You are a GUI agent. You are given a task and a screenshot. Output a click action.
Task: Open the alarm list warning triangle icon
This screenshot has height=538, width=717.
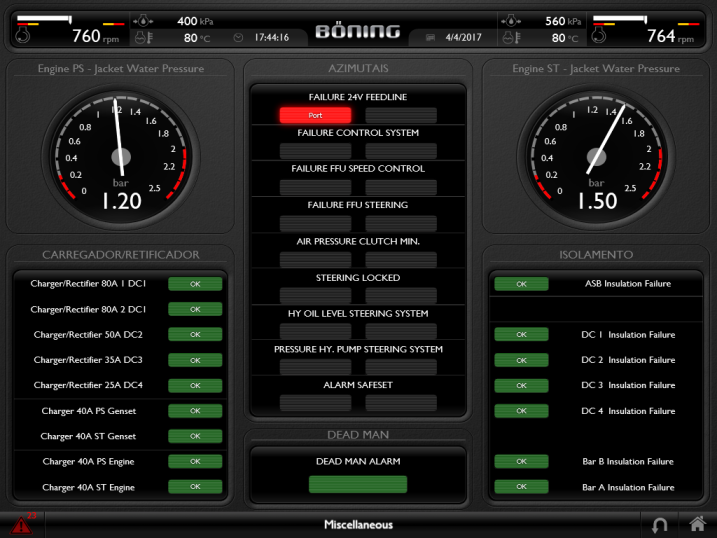coord(21,526)
